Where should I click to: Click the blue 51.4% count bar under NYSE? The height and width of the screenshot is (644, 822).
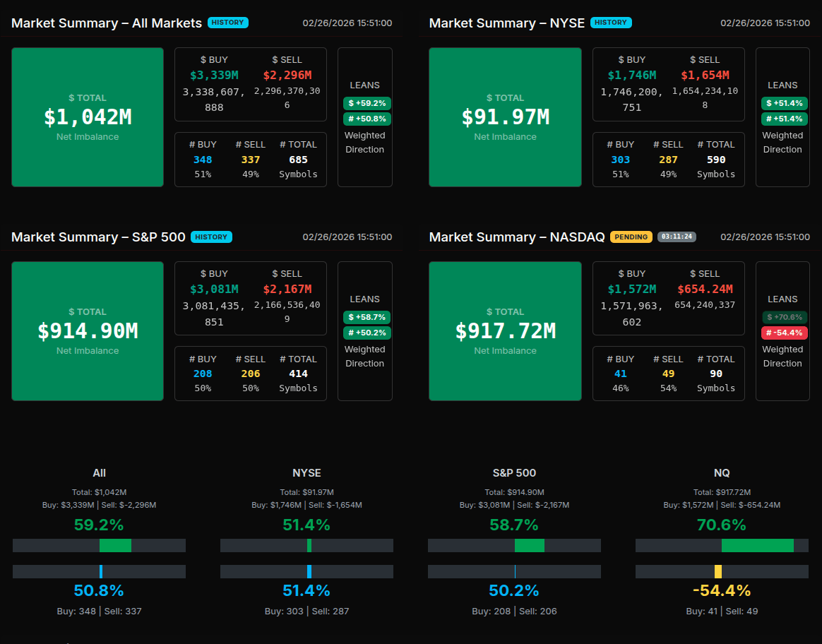[309, 572]
